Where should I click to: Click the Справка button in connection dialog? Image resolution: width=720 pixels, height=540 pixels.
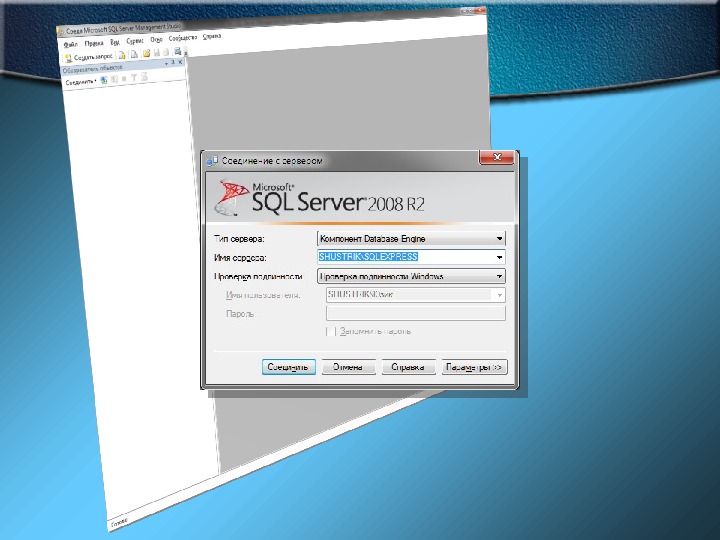click(408, 367)
